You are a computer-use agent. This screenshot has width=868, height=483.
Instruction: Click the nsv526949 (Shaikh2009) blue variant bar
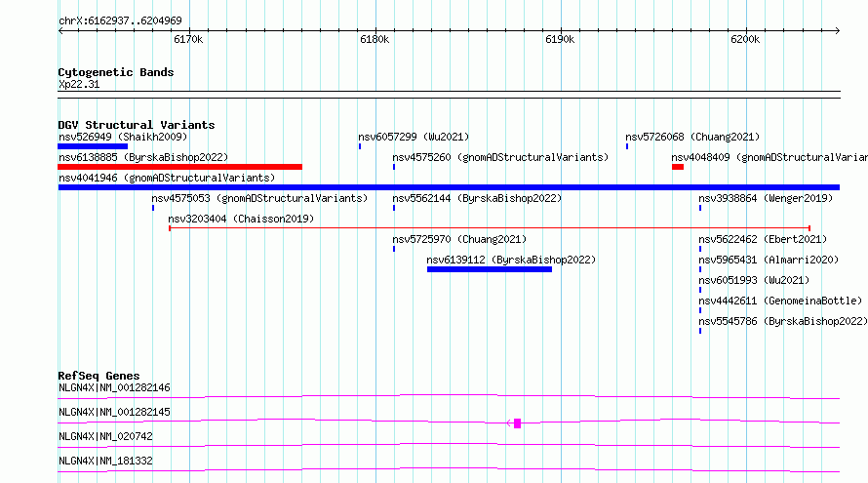pos(93,146)
